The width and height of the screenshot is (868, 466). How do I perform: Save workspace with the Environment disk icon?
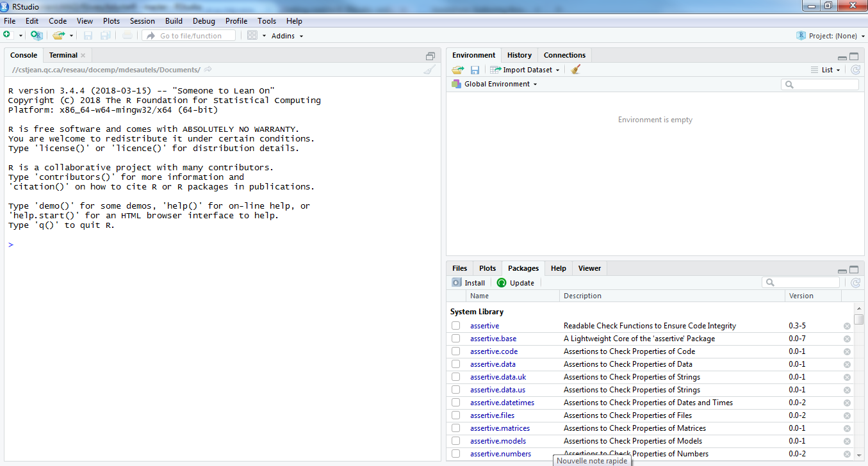pos(475,69)
